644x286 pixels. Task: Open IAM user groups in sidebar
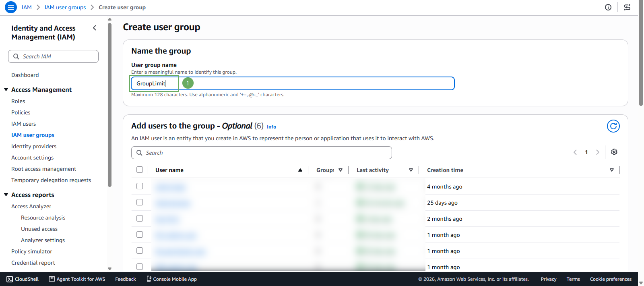point(33,135)
